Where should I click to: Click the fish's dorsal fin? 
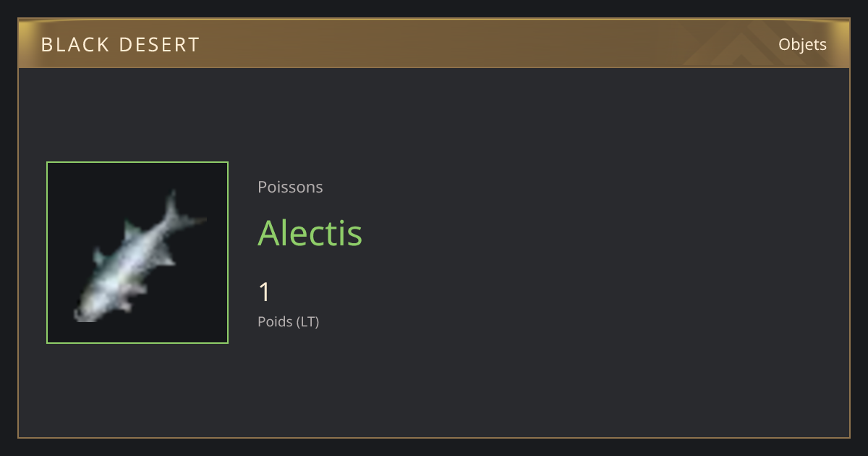pos(131,232)
